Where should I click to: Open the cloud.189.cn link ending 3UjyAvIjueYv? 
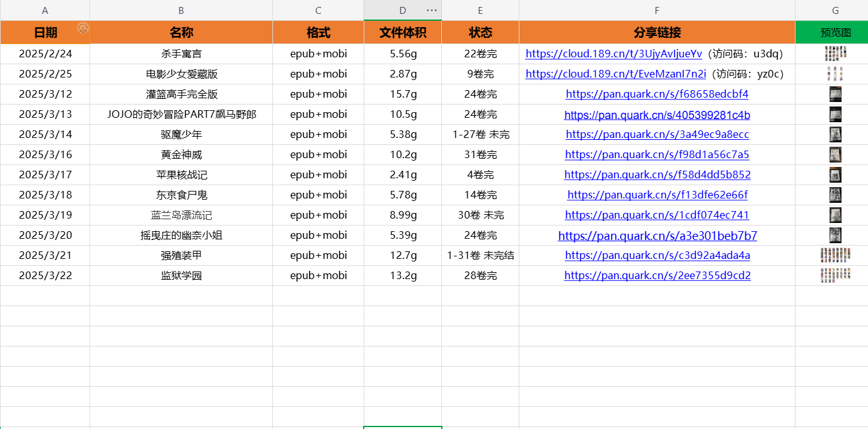point(613,54)
